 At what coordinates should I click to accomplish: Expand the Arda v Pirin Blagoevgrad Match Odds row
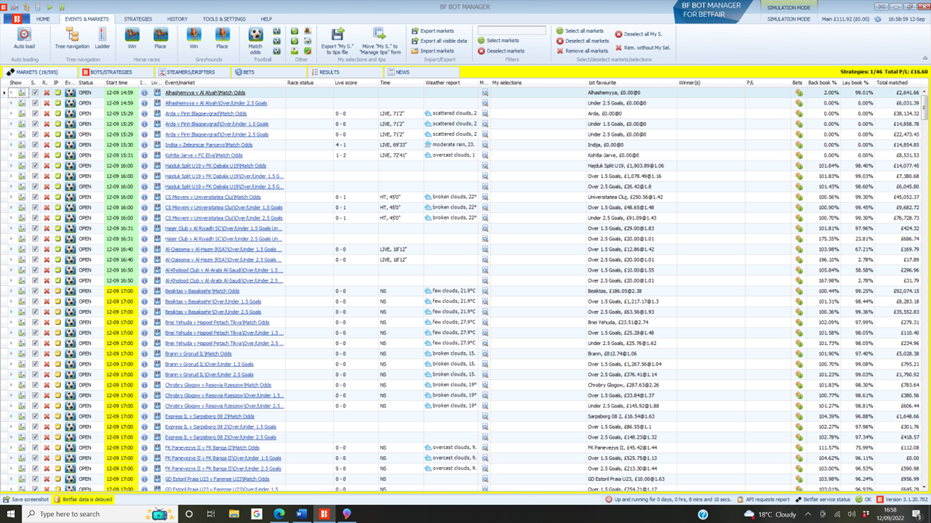(11, 113)
